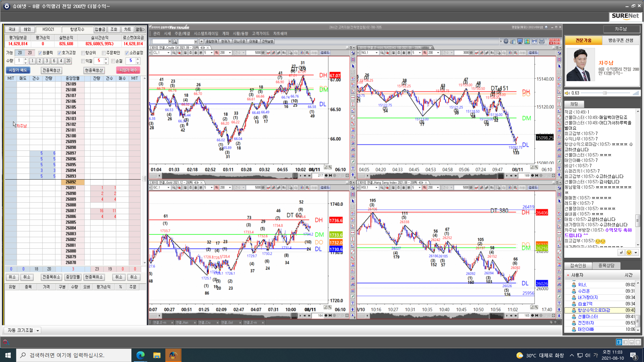The width and height of the screenshot is (644, 362).
Task: Adjust broadcast volume slider handle
Action: click(605, 93)
